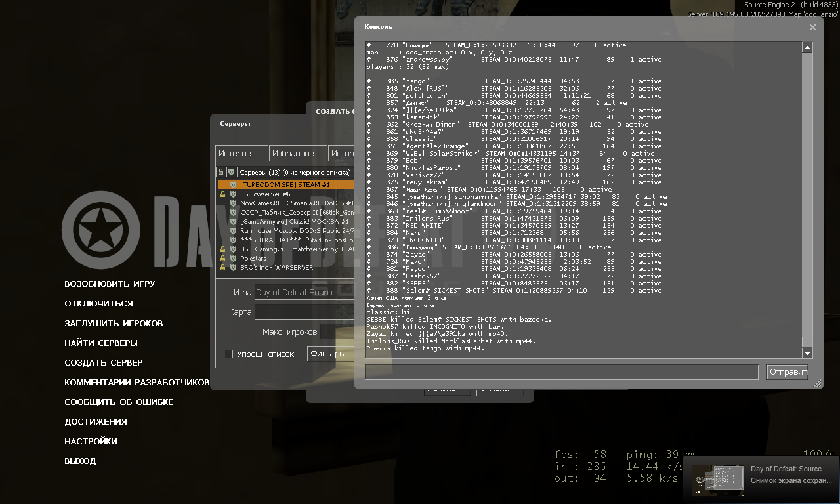Click the console vertical scrollbar thumb
The width and height of the screenshot is (840, 504).
(807, 343)
